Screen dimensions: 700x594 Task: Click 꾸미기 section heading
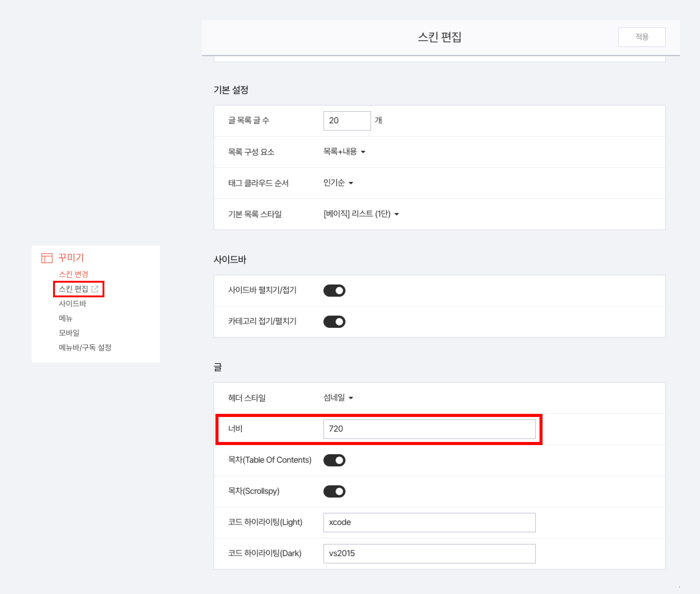click(x=71, y=258)
